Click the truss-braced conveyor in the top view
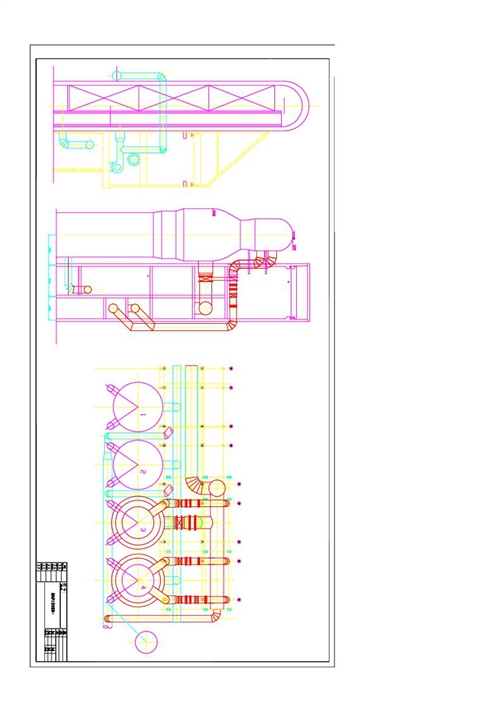 click(181, 106)
